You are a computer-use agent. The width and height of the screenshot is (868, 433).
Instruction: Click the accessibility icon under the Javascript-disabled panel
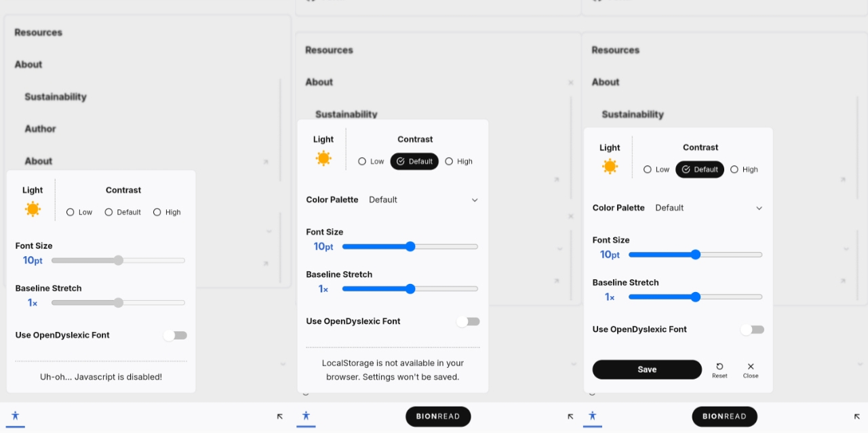[16, 416]
